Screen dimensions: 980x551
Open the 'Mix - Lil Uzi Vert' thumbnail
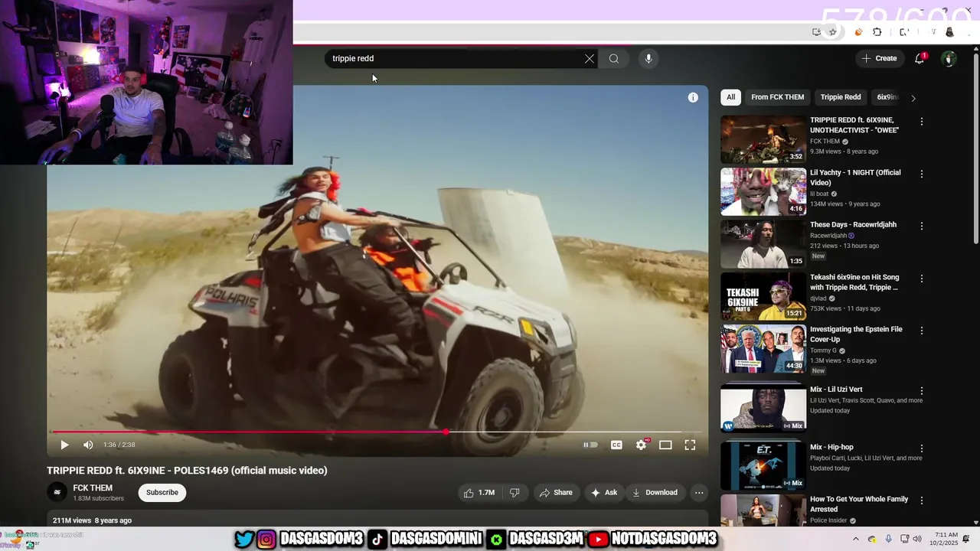coord(763,408)
